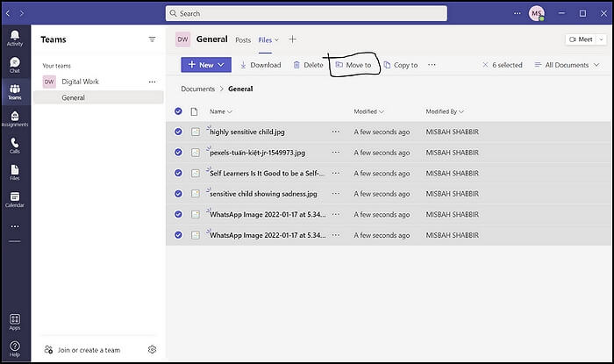Switch to the Posts tab
Screen dimensions: 614x364
tap(243, 39)
